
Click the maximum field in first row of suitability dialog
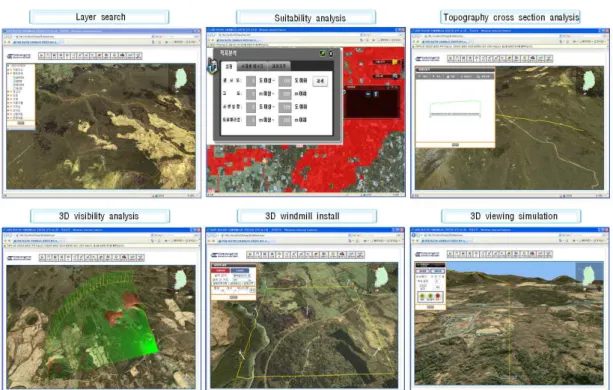[285, 81]
